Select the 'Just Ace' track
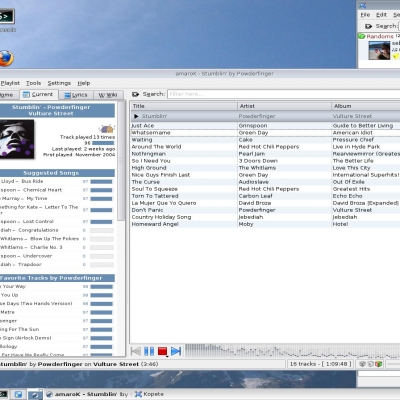The height and width of the screenshot is (400, 400). click(x=265, y=126)
